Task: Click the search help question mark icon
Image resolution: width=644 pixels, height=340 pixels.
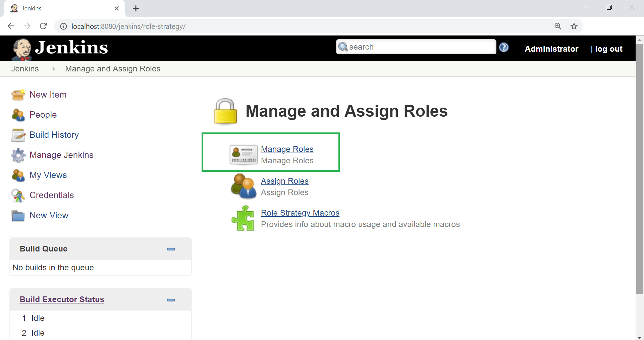Action: tap(503, 47)
